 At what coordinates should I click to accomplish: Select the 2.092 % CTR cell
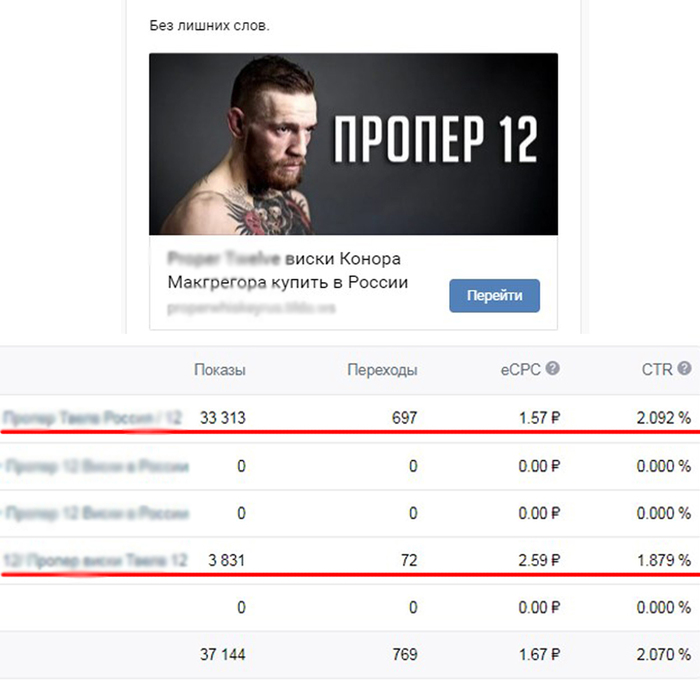(663, 418)
